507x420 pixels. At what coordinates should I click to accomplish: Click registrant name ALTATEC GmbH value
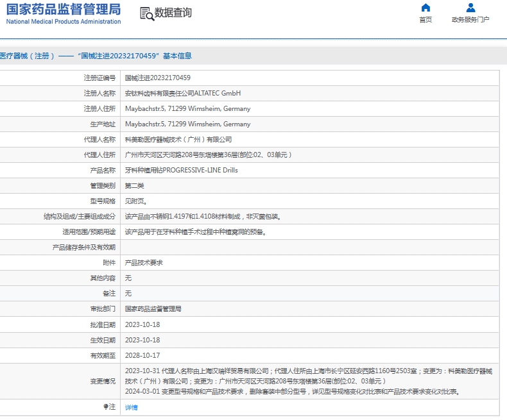click(183, 94)
